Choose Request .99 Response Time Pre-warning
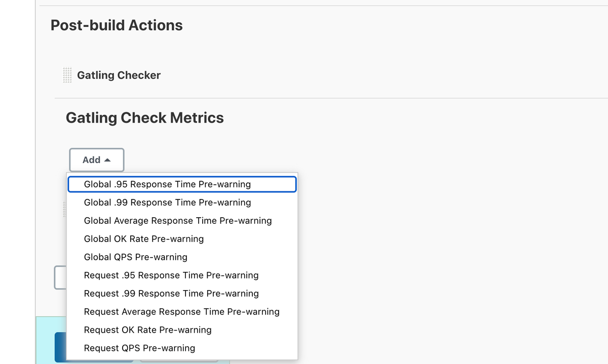This screenshot has height=364, width=608. (182, 294)
